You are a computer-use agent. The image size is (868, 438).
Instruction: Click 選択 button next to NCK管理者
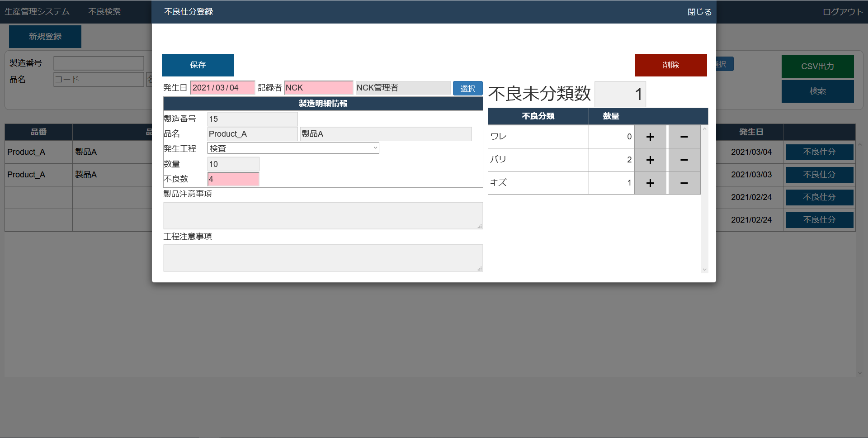[467, 88]
